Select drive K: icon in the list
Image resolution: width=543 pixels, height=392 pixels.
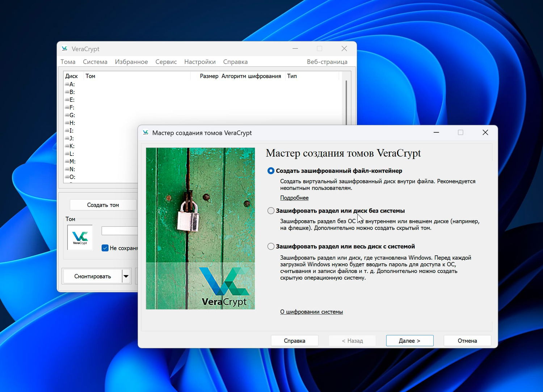(67, 146)
